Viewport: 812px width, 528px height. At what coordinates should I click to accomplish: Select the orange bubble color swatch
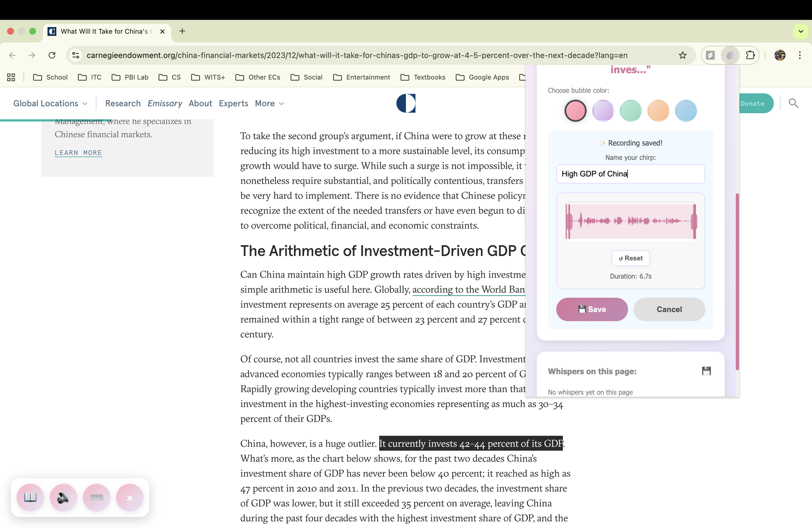(x=658, y=111)
